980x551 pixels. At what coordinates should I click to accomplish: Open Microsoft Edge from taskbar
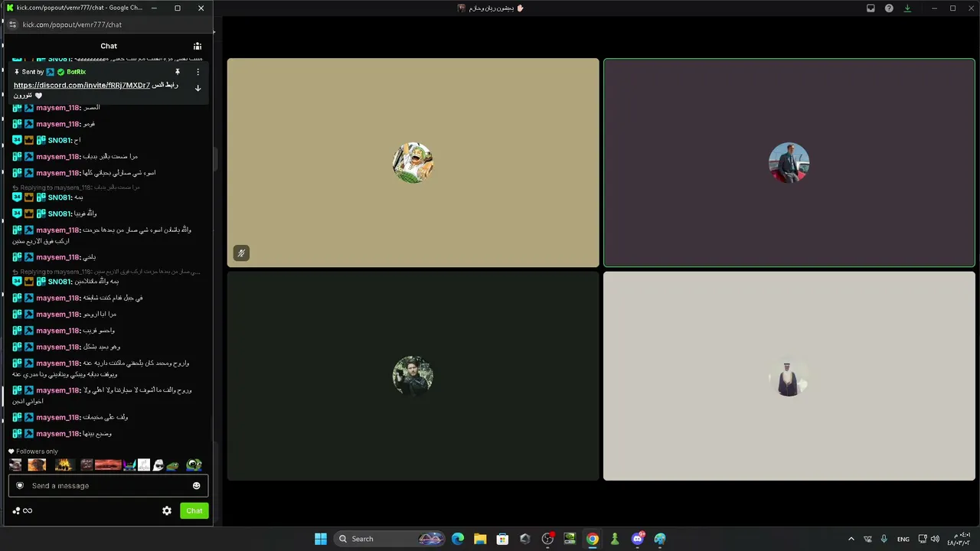458,539
